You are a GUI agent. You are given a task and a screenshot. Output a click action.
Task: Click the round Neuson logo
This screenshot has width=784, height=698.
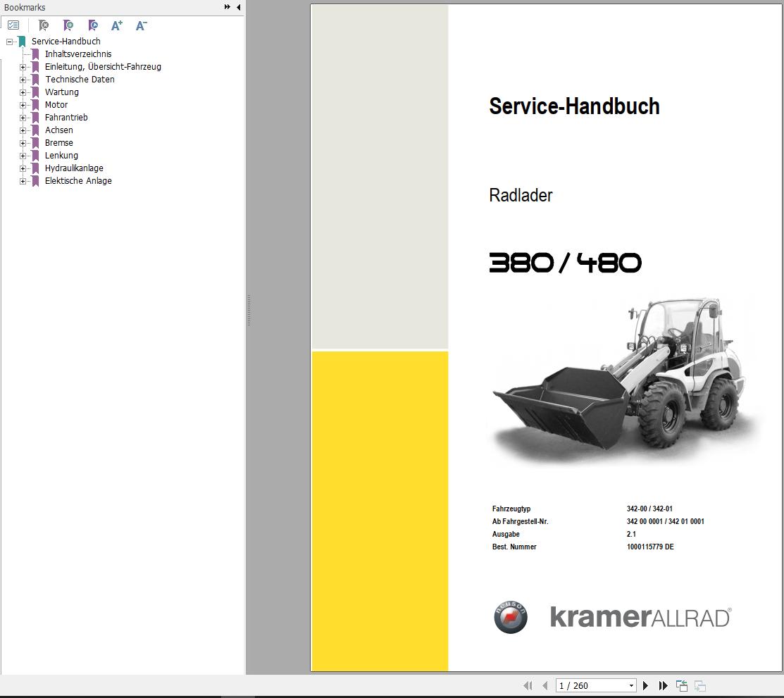tap(511, 617)
